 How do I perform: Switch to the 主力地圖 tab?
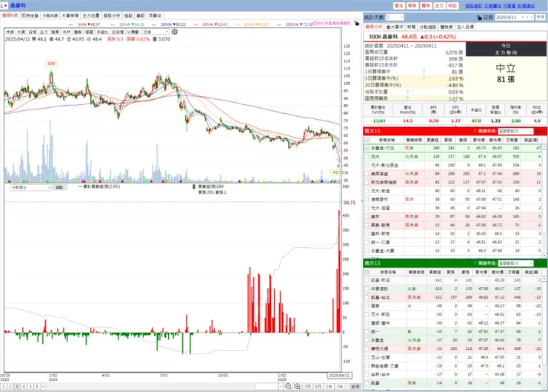pyautogui.click(x=91, y=16)
